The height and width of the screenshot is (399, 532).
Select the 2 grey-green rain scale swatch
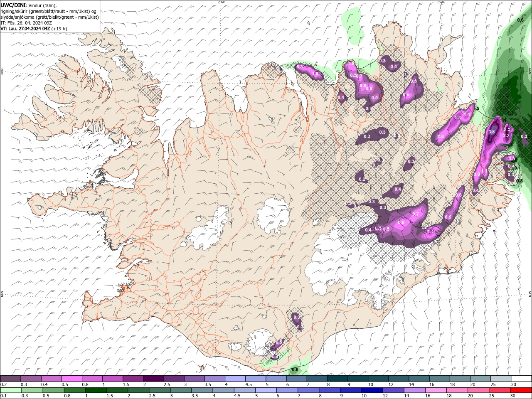(x=138, y=390)
